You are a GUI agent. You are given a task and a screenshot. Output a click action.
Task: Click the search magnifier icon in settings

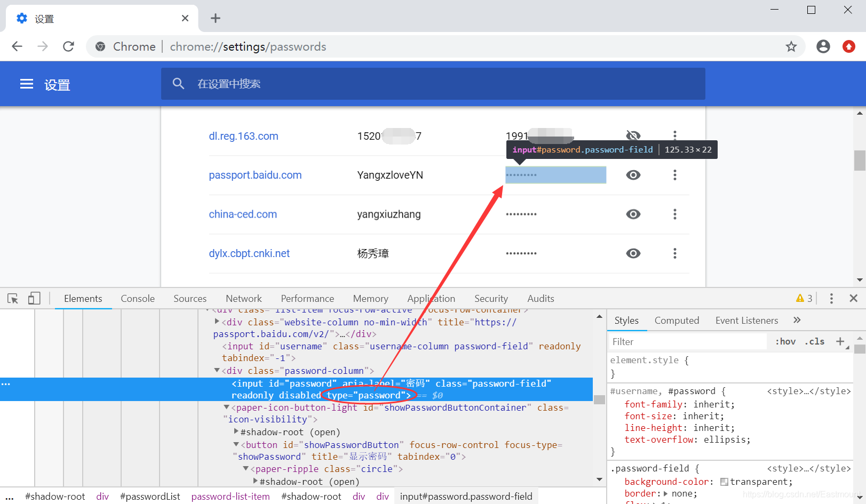(178, 84)
